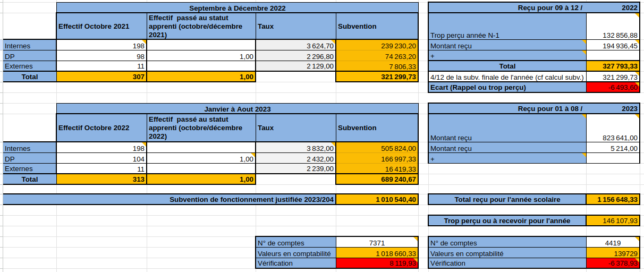Click the subvention cell 505 824,00
The image size is (644, 272).
[x=377, y=148]
